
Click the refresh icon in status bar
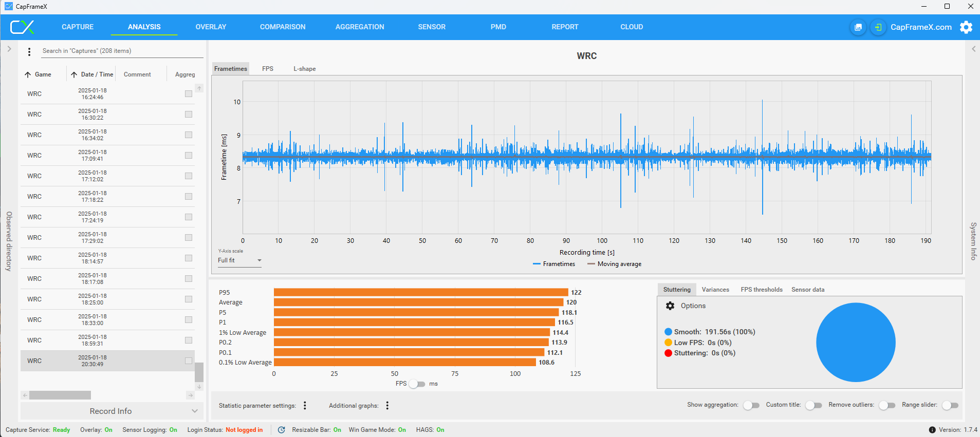(281, 430)
